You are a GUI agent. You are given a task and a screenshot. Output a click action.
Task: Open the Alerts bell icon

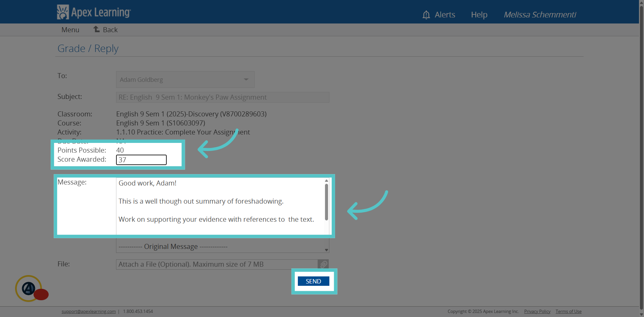point(426,15)
